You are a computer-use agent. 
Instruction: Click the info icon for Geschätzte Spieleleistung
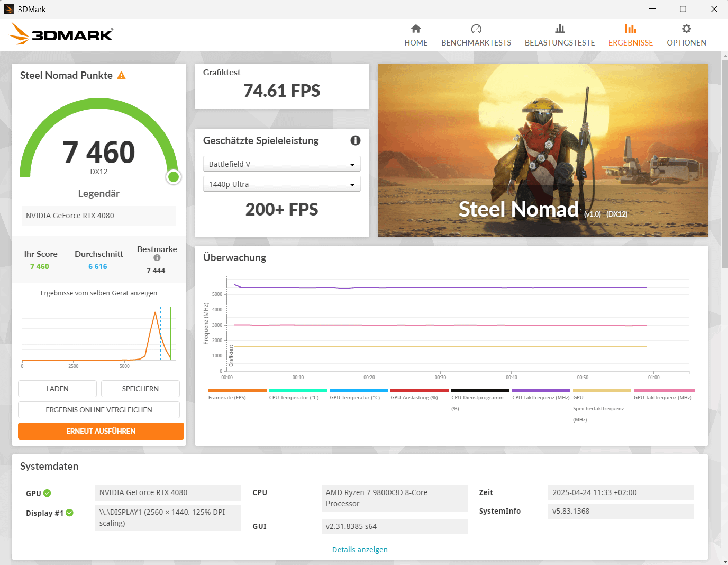pyautogui.click(x=356, y=140)
